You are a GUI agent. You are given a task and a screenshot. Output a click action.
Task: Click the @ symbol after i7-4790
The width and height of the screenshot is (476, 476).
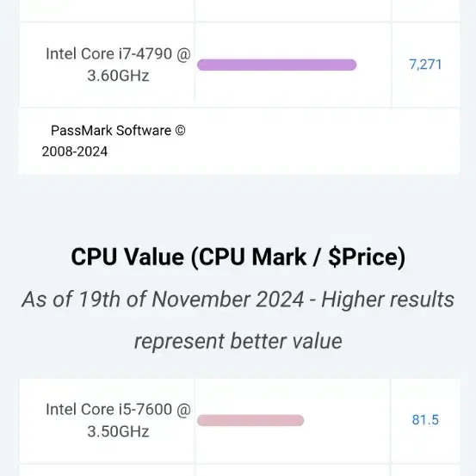pyautogui.click(x=183, y=54)
